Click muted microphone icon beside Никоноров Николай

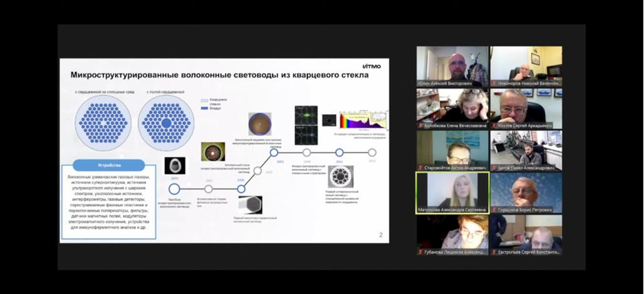pos(494,83)
